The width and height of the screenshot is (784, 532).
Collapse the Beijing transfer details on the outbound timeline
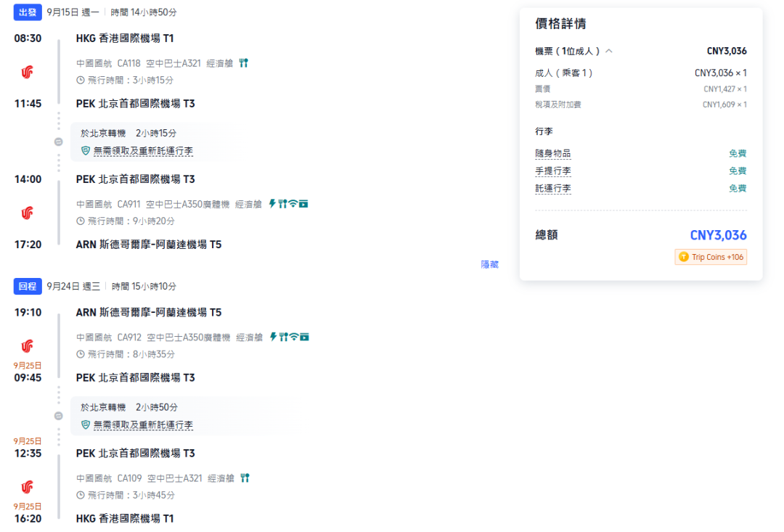coord(58,142)
